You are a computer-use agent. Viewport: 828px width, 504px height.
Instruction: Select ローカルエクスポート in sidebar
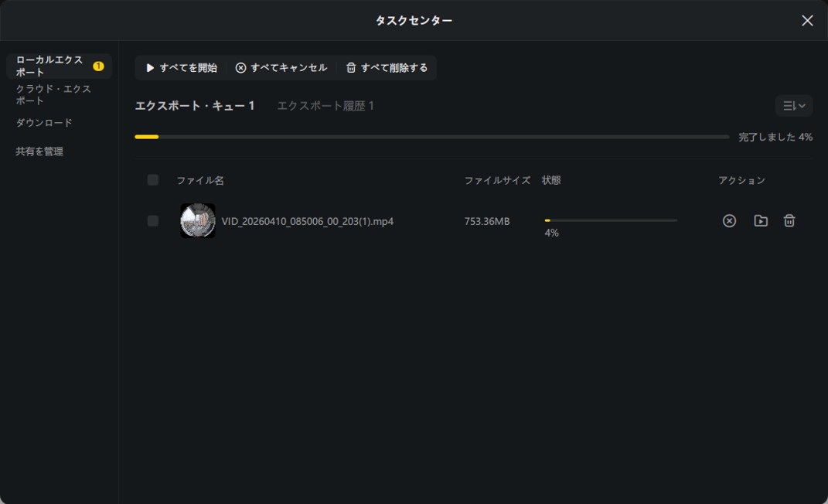click(59, 66)
